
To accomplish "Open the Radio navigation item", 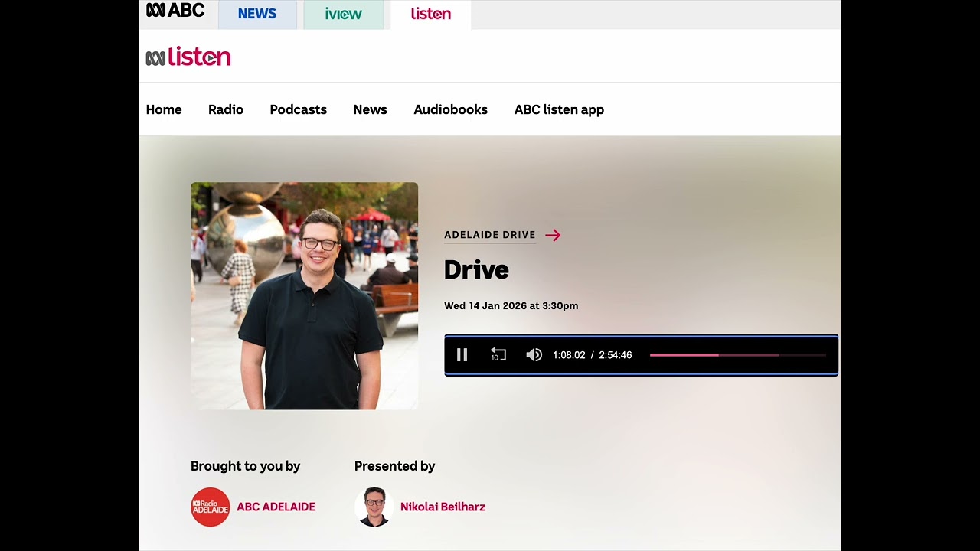I will pyautogui.click(x=226, y=109).
